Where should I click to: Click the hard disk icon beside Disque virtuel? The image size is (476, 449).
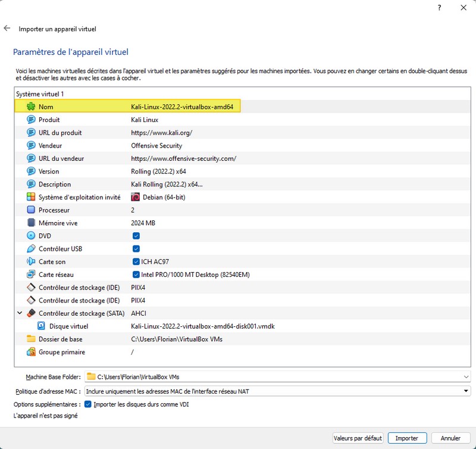pos(41,326)
